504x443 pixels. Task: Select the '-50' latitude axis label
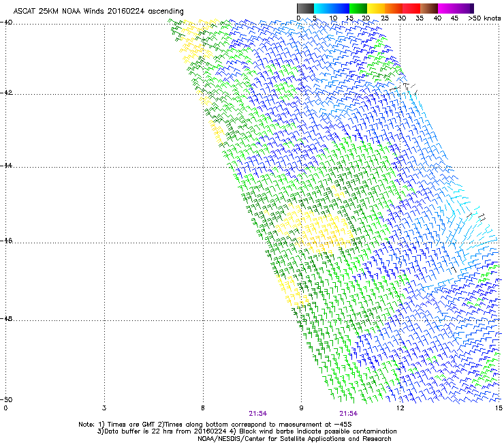[7, 399]
